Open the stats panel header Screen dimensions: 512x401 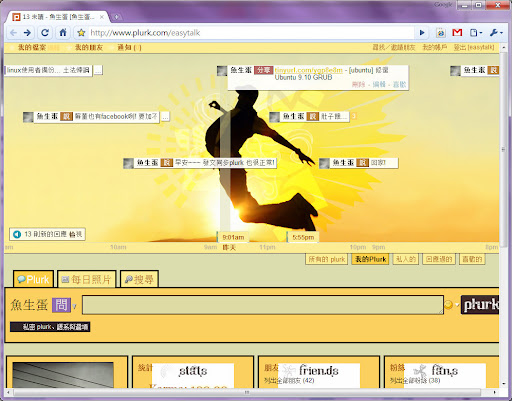click(193, 371)
